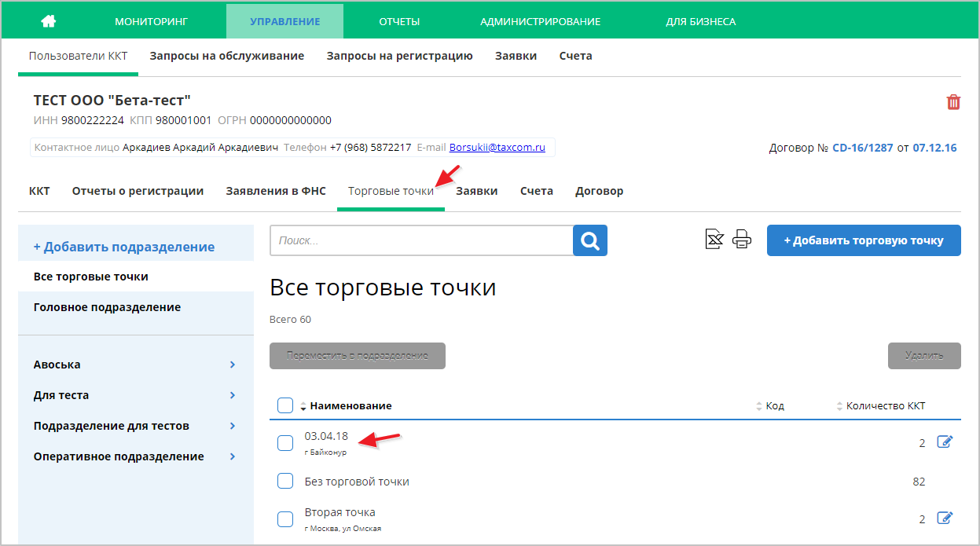Viewport: 980px width, 546px height.
Task: Switch to Запросы на регистрацию tab
Action: point(399,56)
